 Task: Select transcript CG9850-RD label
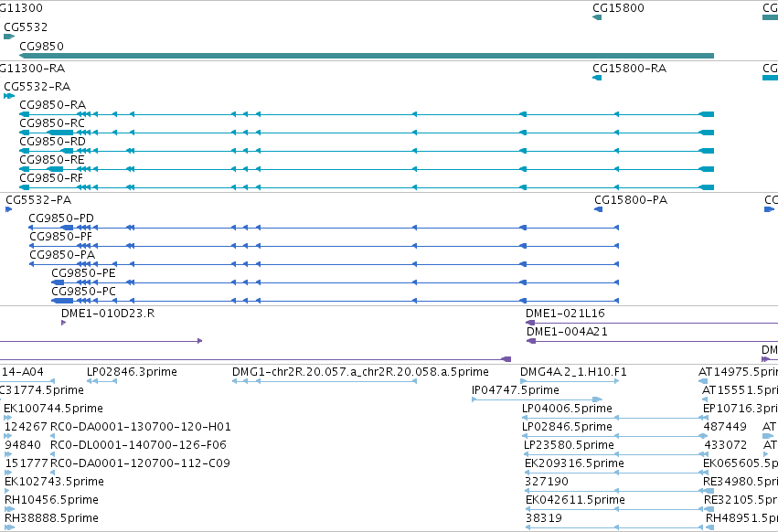[53, 142]
